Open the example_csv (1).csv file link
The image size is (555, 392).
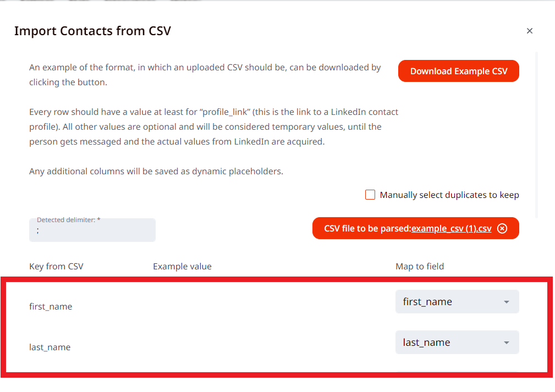tap(451, 229)
